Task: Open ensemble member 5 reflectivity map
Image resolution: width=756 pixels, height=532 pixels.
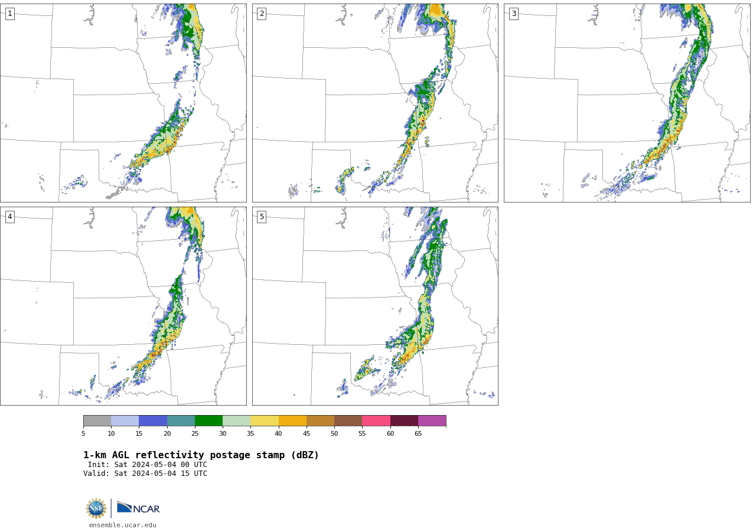Action: pyautogui.click(x=375, y=306)
